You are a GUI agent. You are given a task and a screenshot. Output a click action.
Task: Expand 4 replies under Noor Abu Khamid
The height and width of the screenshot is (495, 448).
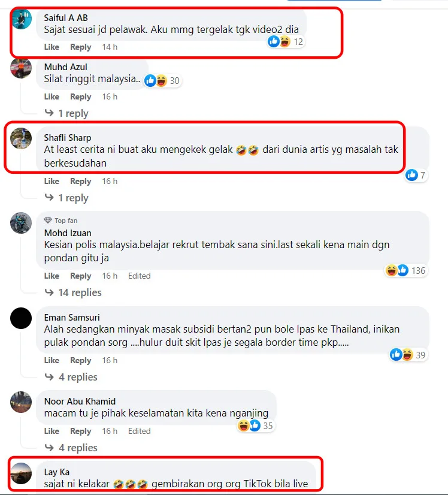point(71,448)
